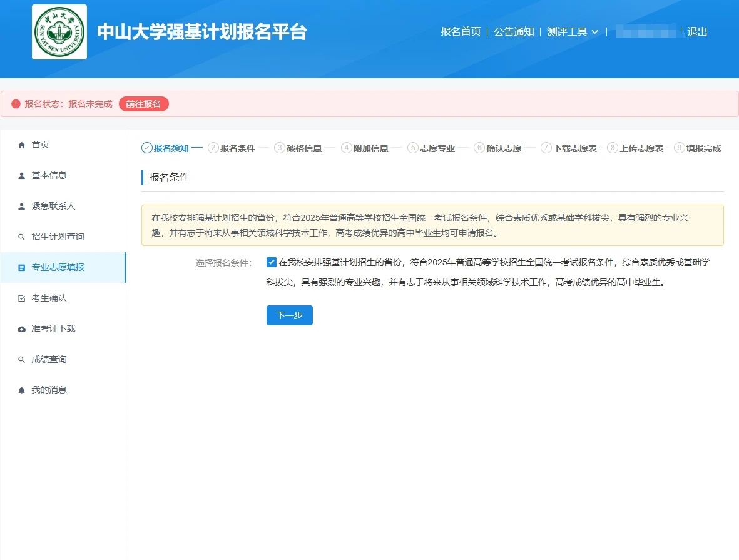This screenshot has width=739, height=560.
Task: Click step number 9 circle icon
Action: point(679,148)
